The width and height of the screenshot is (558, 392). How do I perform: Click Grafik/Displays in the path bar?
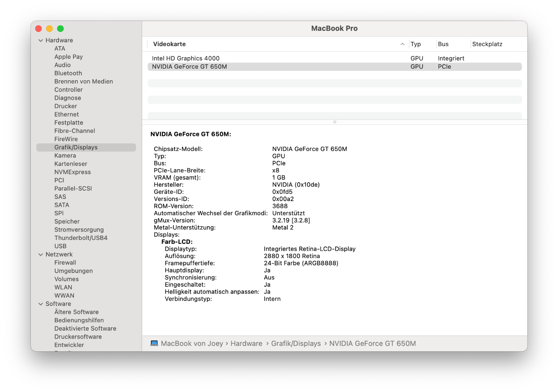[296, 343]
